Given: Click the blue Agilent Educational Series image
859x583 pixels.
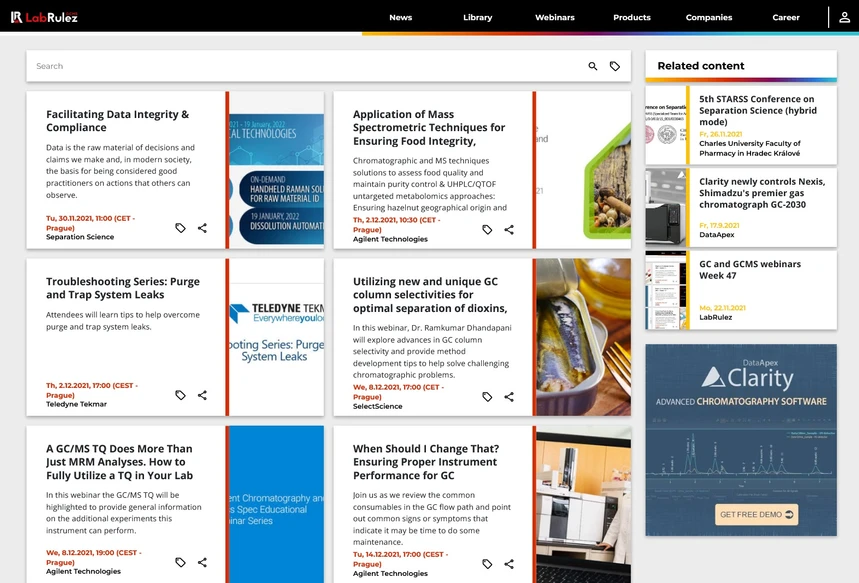Looking at the screenshot, I should (x=277, y=504).
